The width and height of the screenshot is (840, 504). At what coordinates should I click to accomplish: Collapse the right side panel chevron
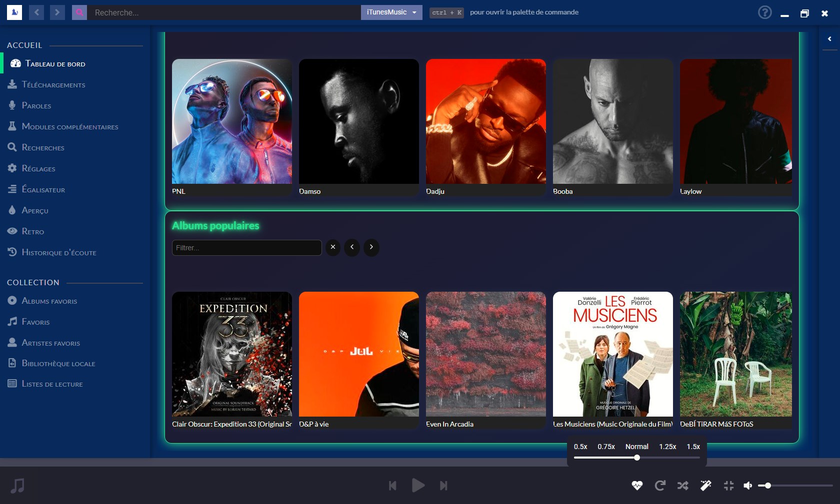829,39
